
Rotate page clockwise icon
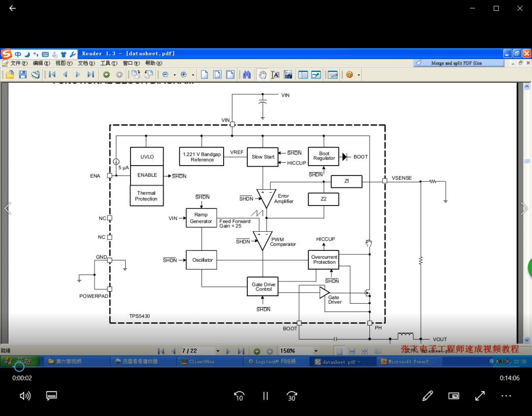coord(149,74)
